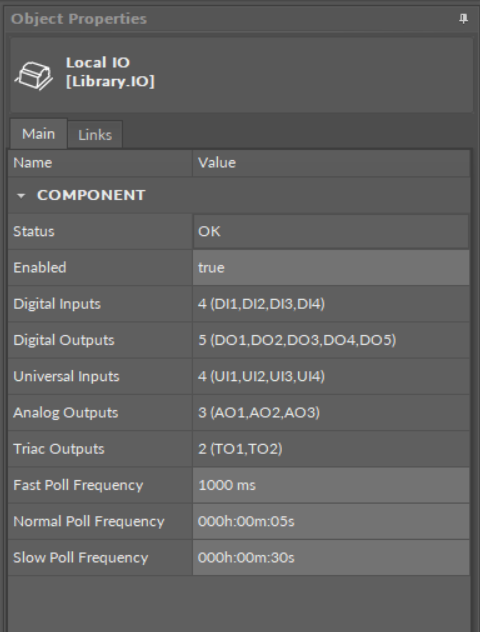This screenshot has height=632, width=480.
Task: Click the Value column header
Action: point(331,163)
